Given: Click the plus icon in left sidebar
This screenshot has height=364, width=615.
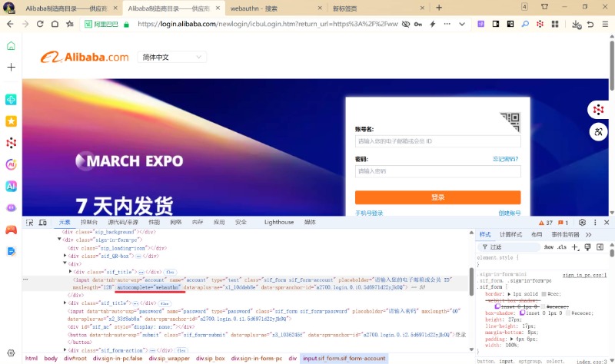Looking at the screenshot, I should (x=11, y=67).
